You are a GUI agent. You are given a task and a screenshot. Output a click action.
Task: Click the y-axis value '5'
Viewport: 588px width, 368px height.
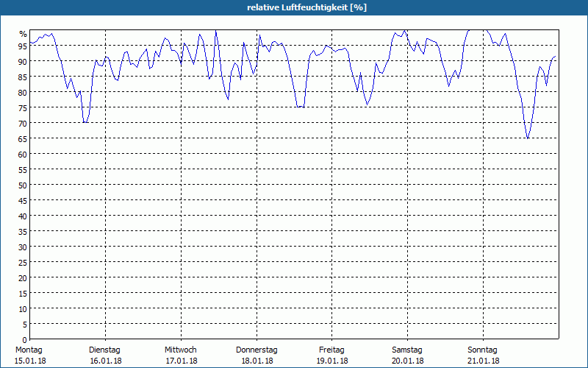pyautogui.click(x=25, y=325)
